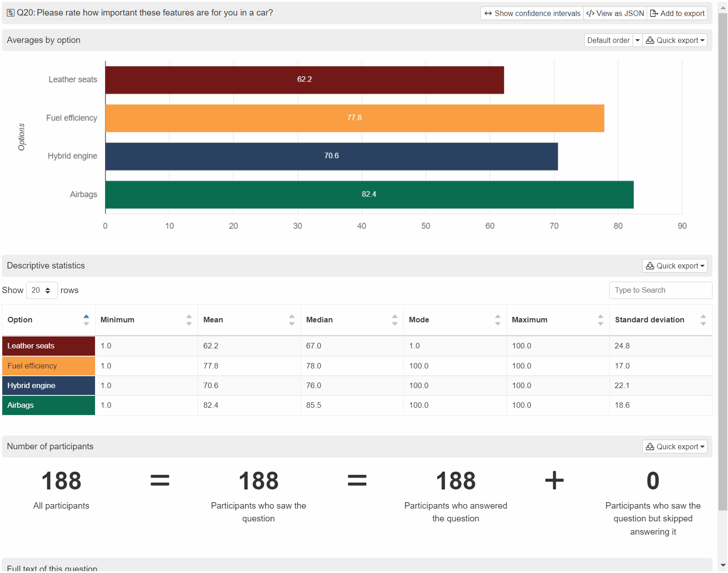
Task: Sort table by Mean column arrows
Action: pyautogui.click(x=291, y=320)
